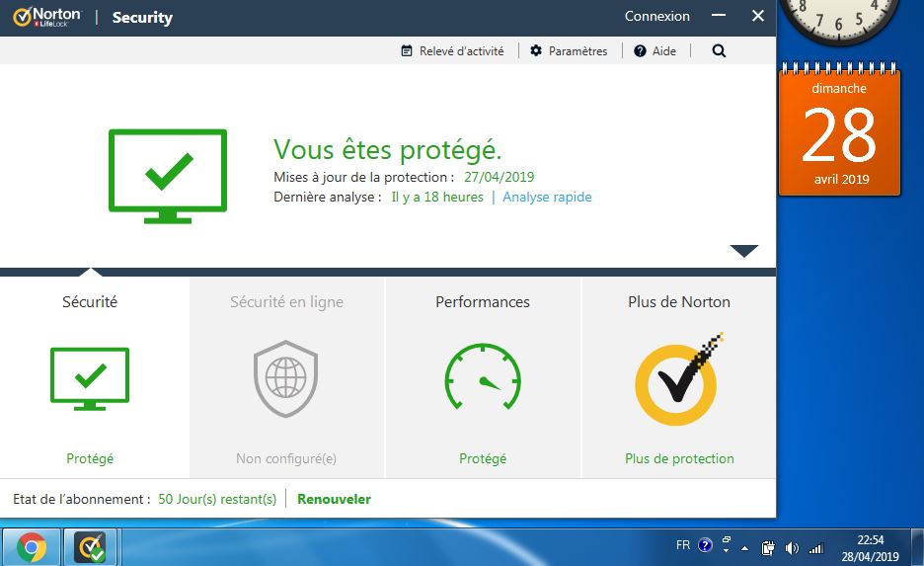Open the network signal tray icon

[x=816, y=549]
